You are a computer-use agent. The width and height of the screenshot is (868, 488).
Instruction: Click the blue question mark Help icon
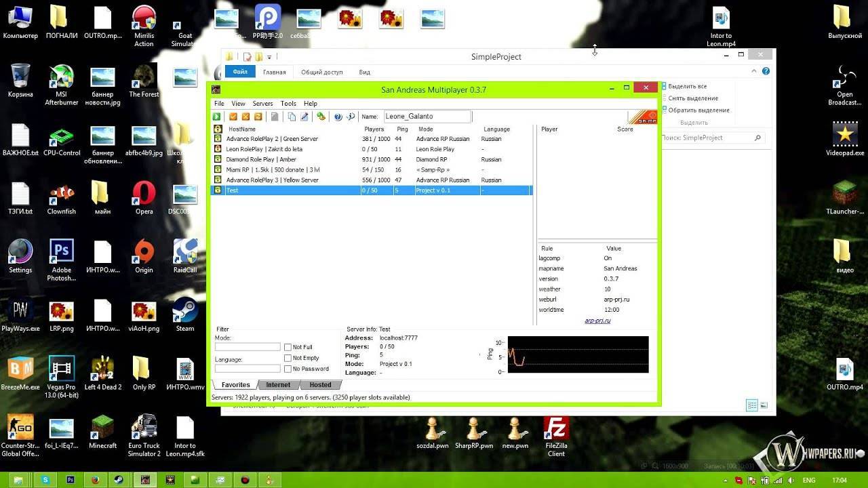pyautogui.click(x=338, y=117)
